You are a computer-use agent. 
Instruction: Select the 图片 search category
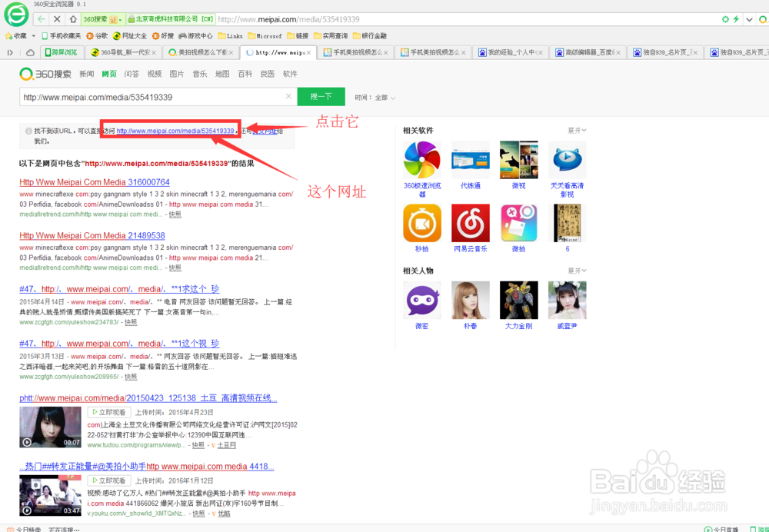tap(177, 74)
